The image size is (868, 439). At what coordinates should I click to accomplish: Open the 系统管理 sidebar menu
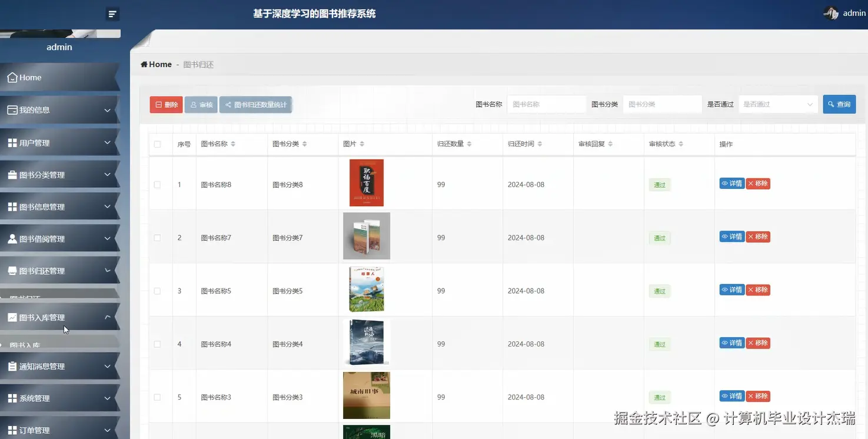point(59,398)
